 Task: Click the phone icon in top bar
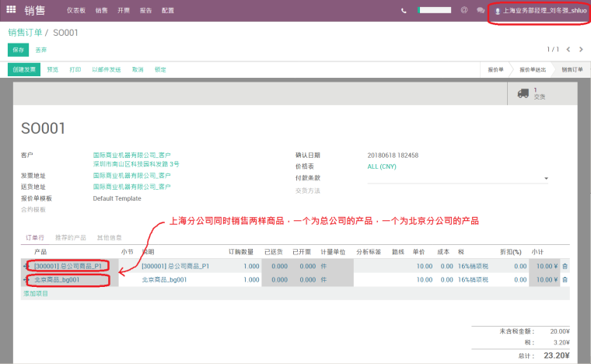[404, 10]
